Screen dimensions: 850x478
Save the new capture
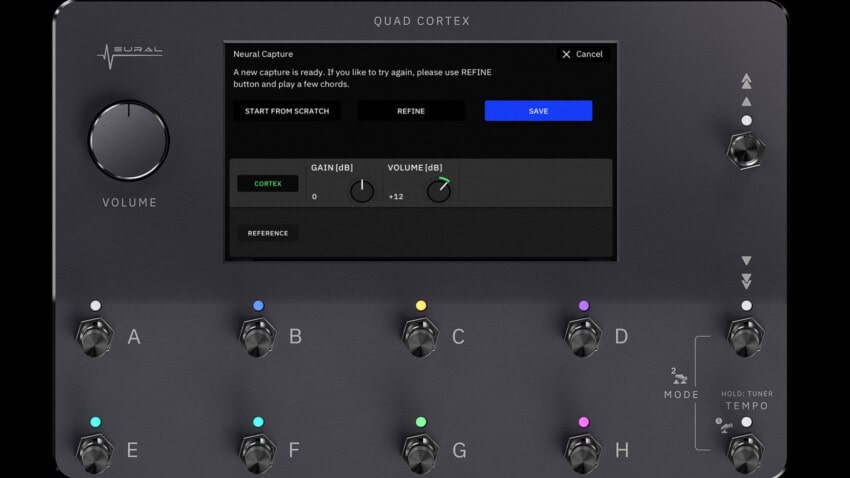tap(538, 111)
